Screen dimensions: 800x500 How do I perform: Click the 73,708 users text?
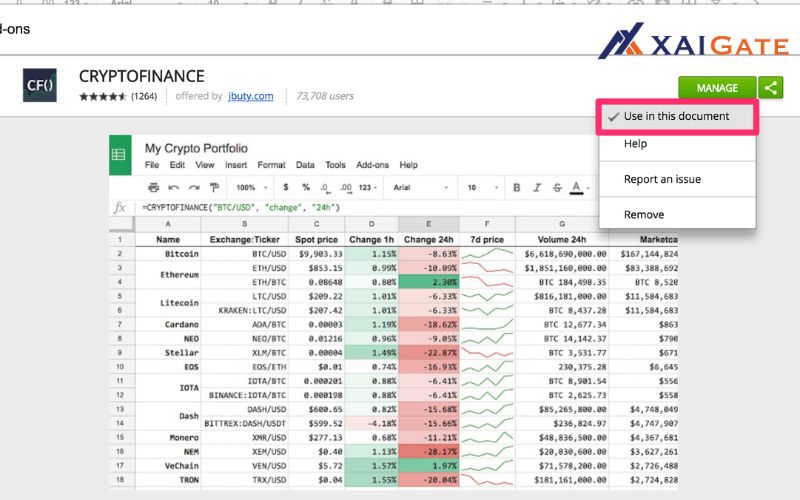point(324,96)
